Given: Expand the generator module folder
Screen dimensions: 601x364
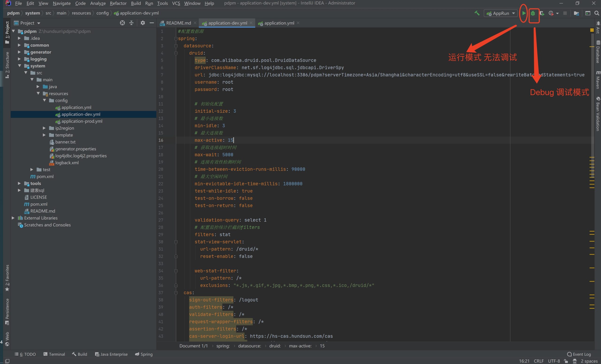Looking at the screenshot, I should click(x=19, y=52).
